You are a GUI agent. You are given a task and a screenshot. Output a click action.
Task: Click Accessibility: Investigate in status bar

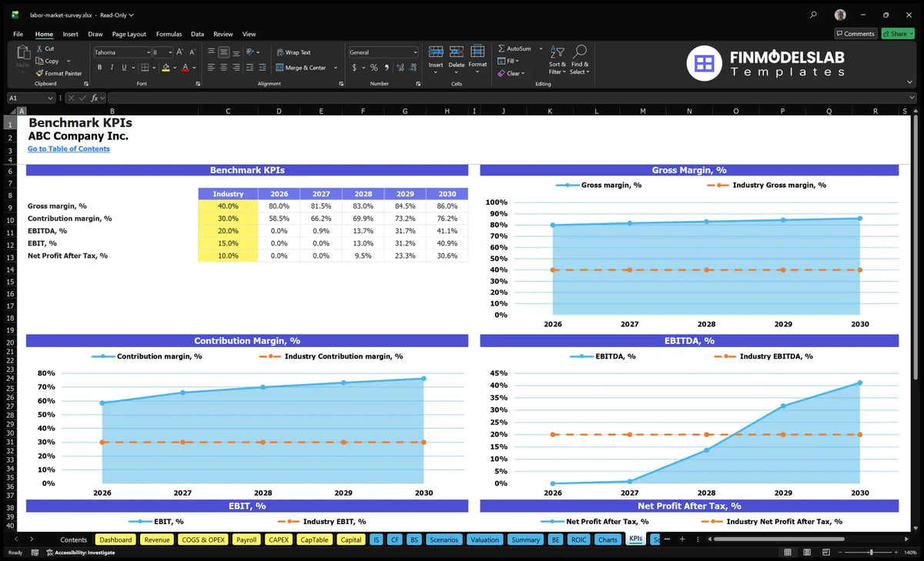click(x=79, y=553)
